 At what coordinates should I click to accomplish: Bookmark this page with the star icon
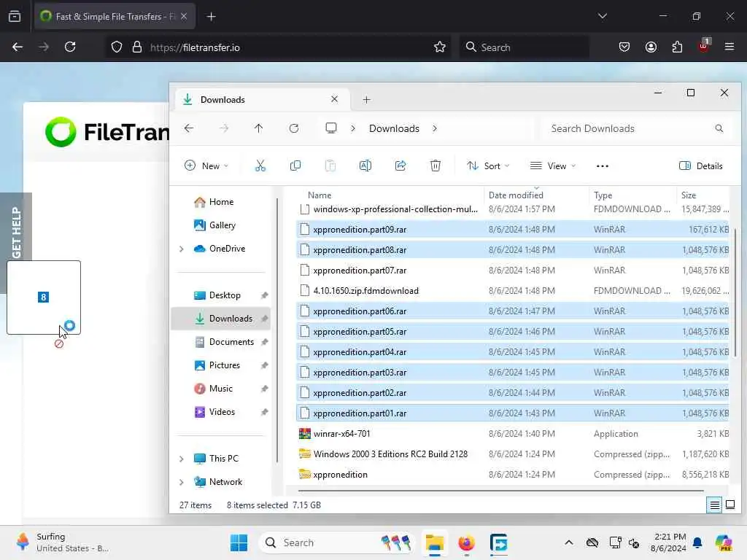440,47
